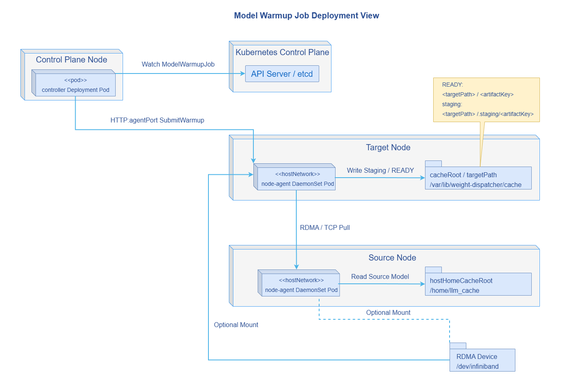Click the Kubernetes Control Plane label
This screenshot has height=392, width=564.
tap(282, 52)
